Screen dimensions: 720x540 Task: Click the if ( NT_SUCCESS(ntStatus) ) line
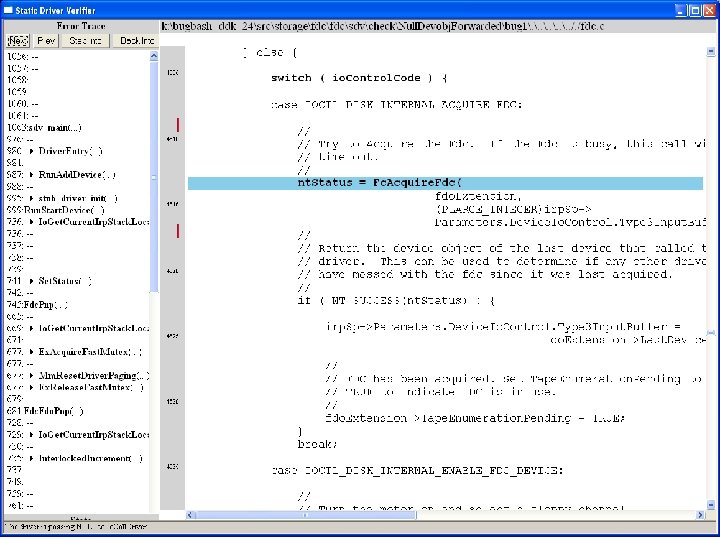click(x=396, y=301)
